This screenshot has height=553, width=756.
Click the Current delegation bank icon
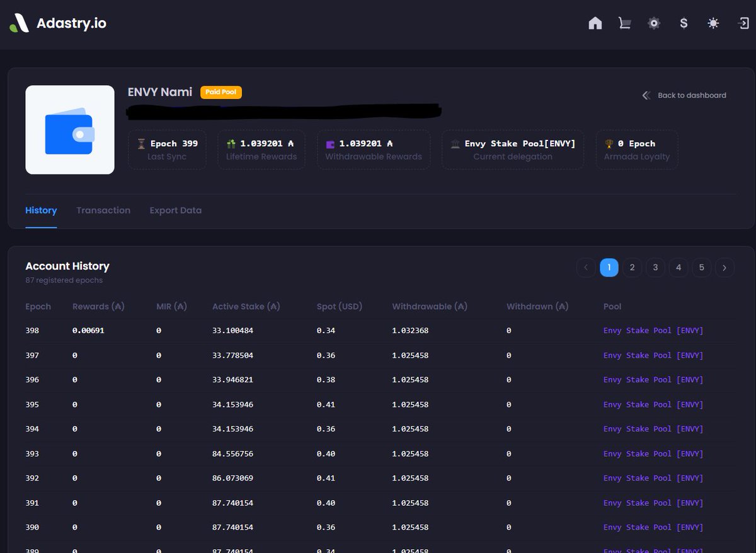coord(455,144)
